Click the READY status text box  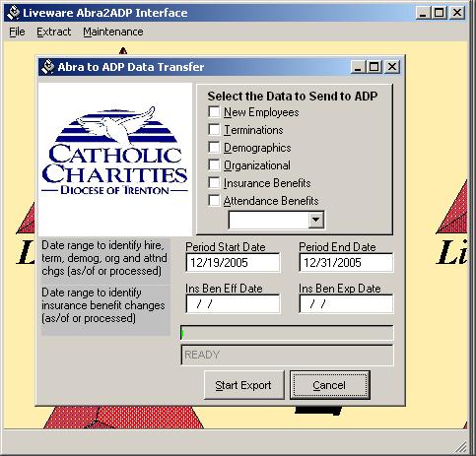click(x=287, y=355)
